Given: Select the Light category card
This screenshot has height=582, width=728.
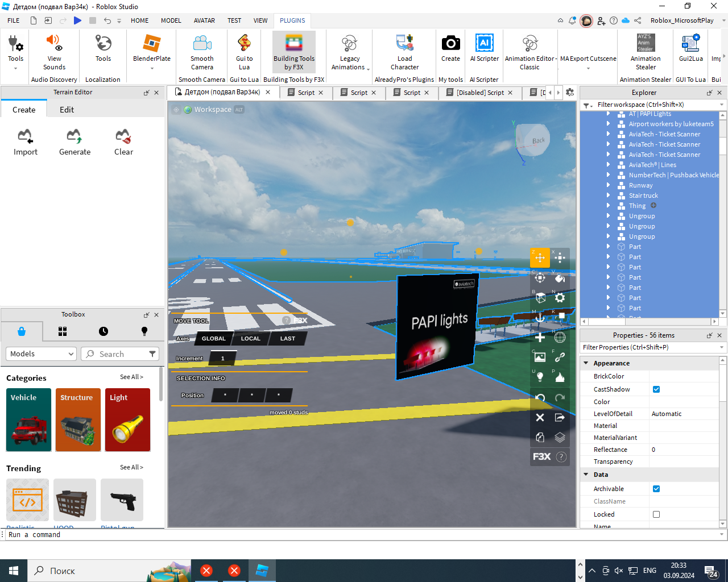Looking at the screenshot, I should pos(127,420).
